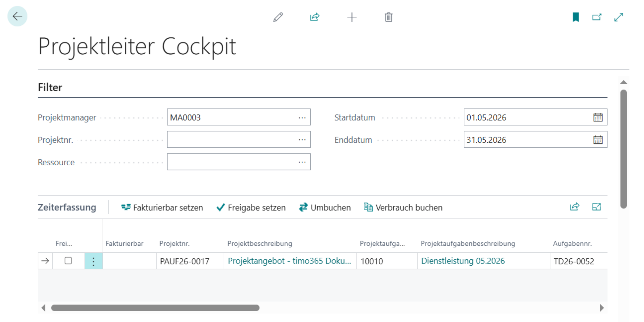Click the scroll right arrow
This screenshot has width=644, height=322.
602,308
